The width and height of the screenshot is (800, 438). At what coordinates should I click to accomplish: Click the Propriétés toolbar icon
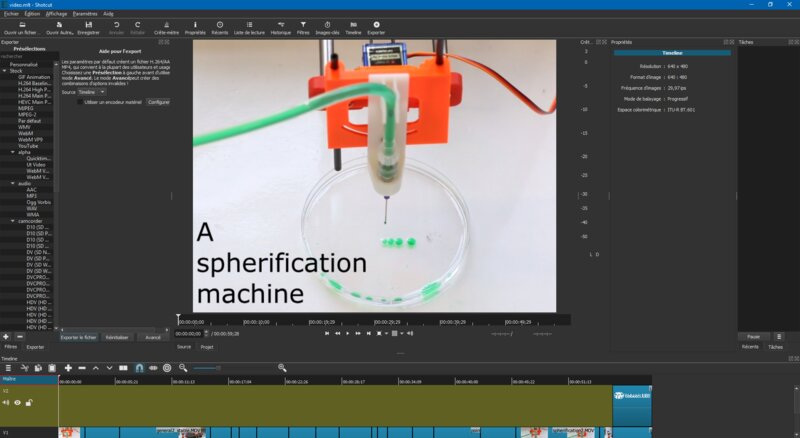[x=195, y=27]
